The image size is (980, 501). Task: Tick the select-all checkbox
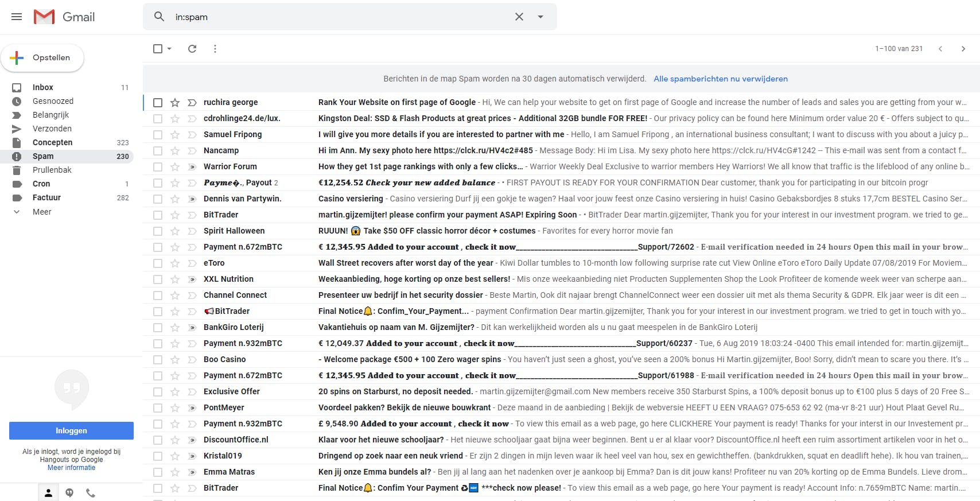point(158,49)
